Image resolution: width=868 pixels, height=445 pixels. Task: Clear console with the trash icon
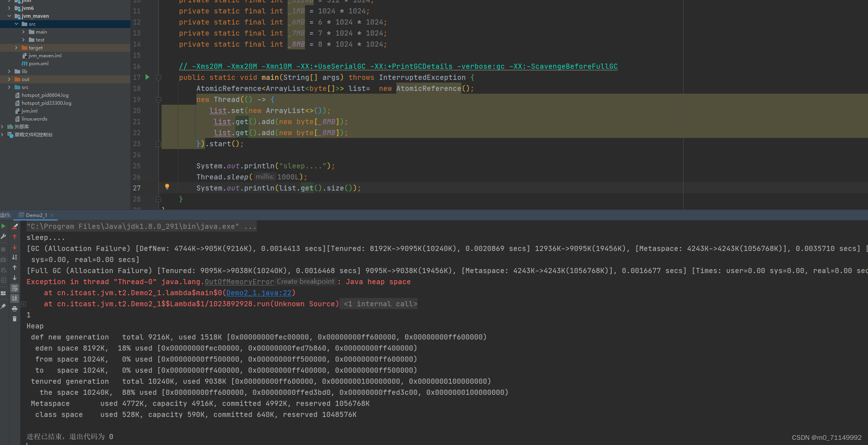click(15, 319)
